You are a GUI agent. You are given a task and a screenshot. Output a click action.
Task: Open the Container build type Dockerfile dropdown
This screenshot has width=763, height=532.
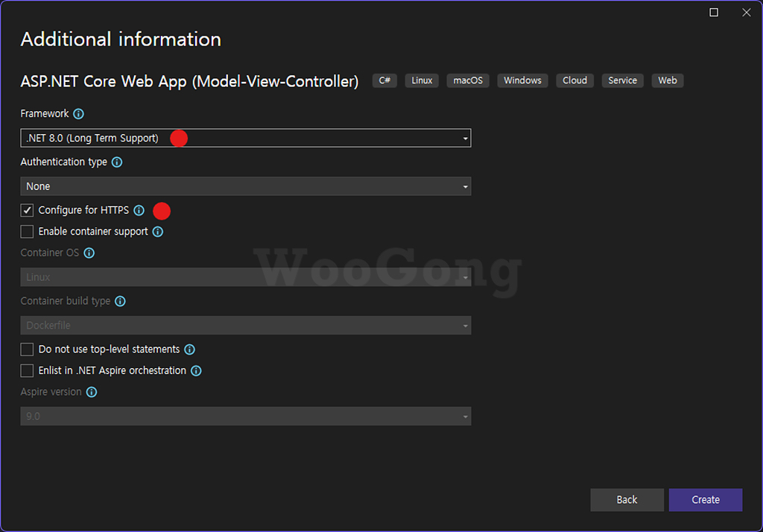[246, 325]
